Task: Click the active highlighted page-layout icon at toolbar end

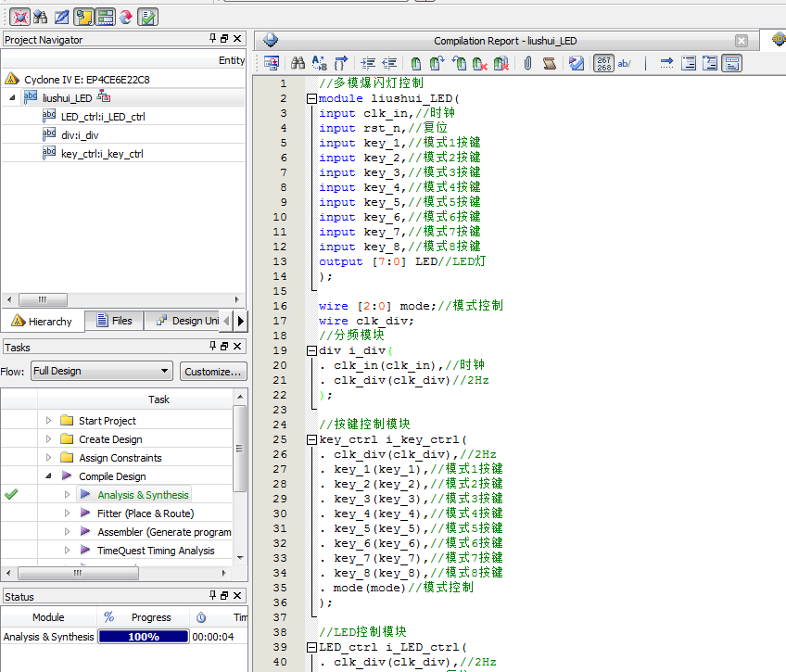Action: coord(732,63)
